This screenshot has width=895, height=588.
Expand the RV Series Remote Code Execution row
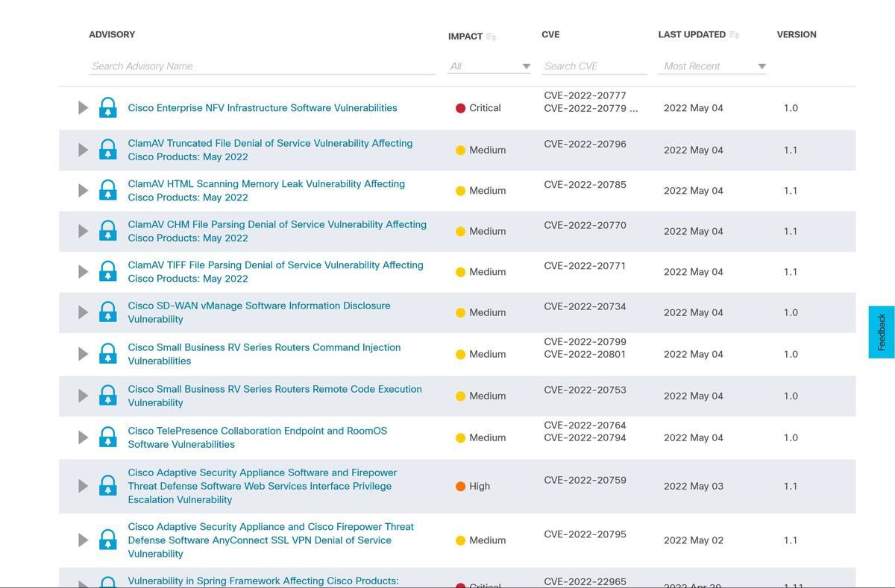click(84, 396)
